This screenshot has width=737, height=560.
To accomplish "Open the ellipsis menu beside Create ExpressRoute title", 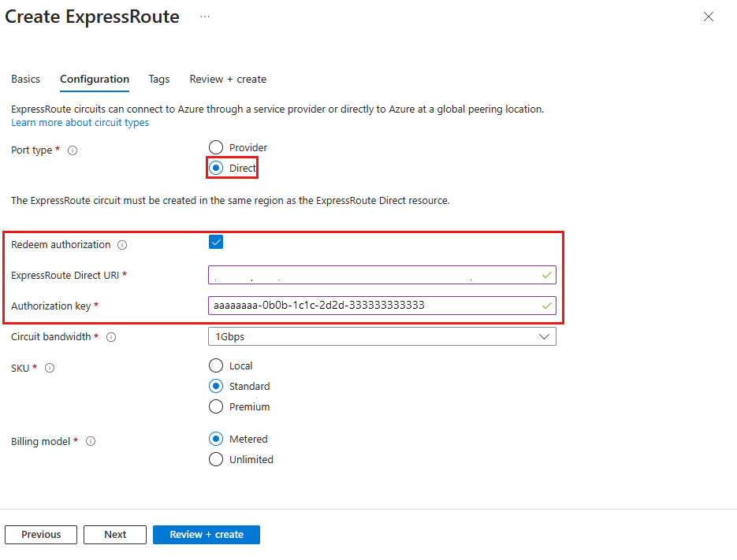I will point(205,16).
